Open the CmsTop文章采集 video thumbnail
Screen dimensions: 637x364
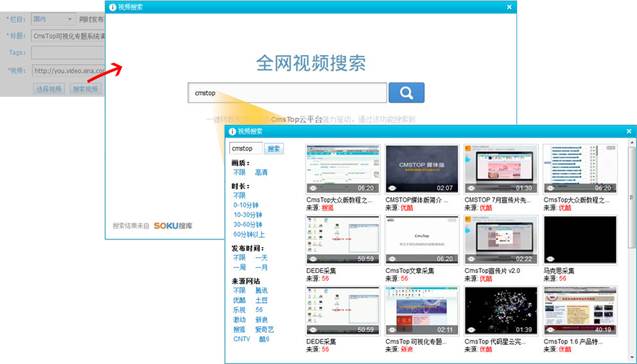click(422, 240)
